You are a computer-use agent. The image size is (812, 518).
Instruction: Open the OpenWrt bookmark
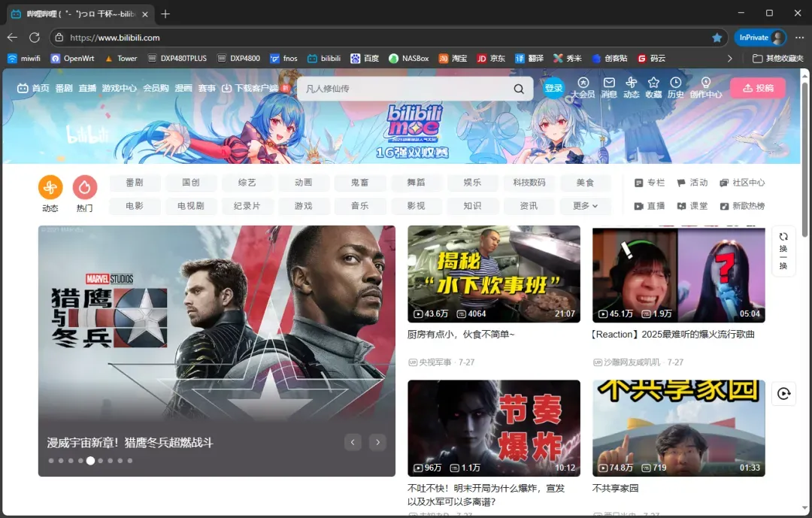[72, 59]
